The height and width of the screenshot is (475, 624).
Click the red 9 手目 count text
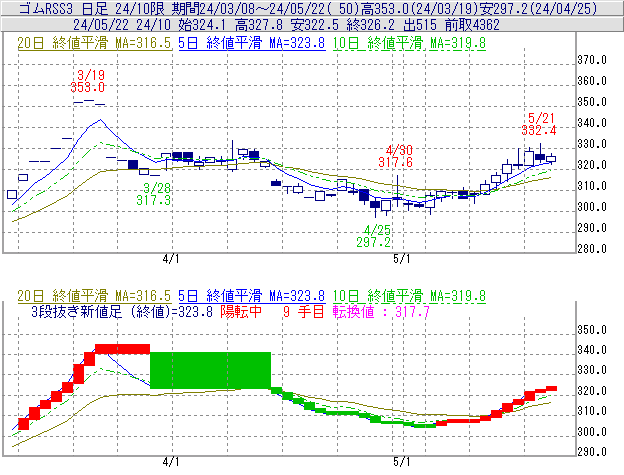point(304,311)
